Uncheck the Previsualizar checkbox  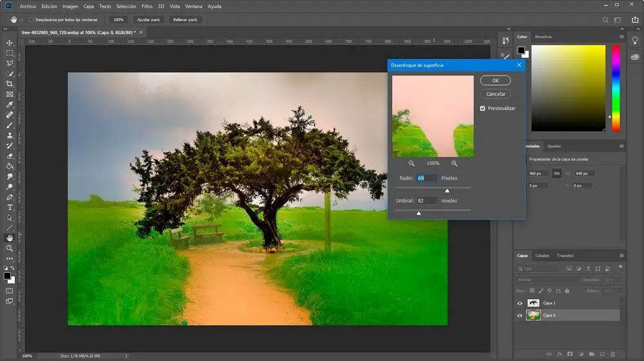(482, 108)
